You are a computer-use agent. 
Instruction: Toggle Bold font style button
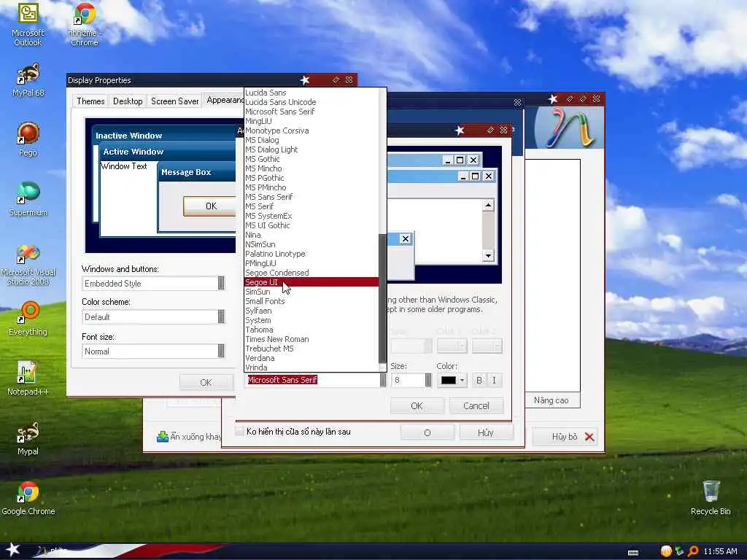479,380
